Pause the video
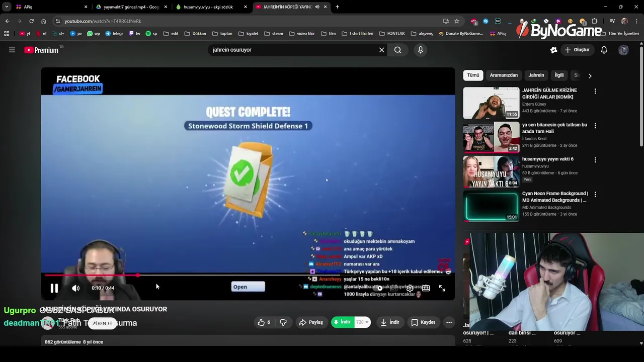The width and height of the screenshot is (644, 362). tap(54, 288)
